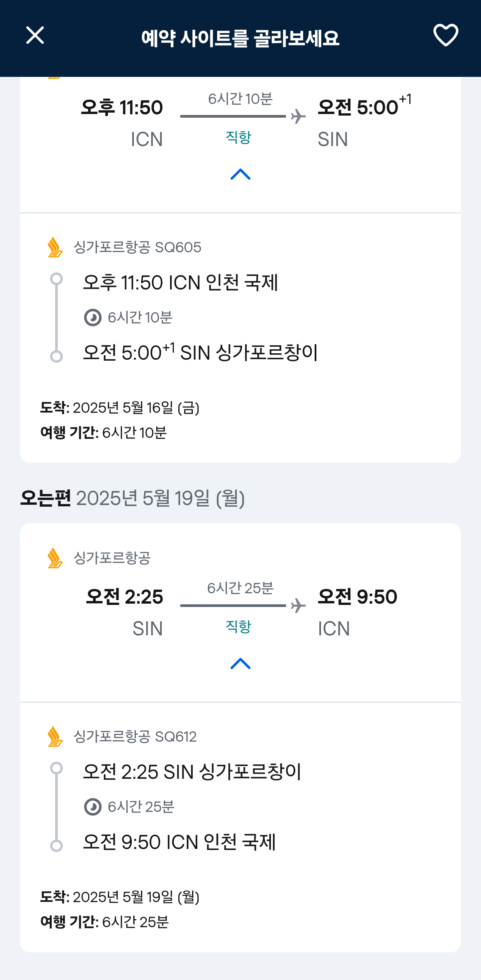Tap the 싱가포르항공 SQ605 flight number label

(137, 247)
